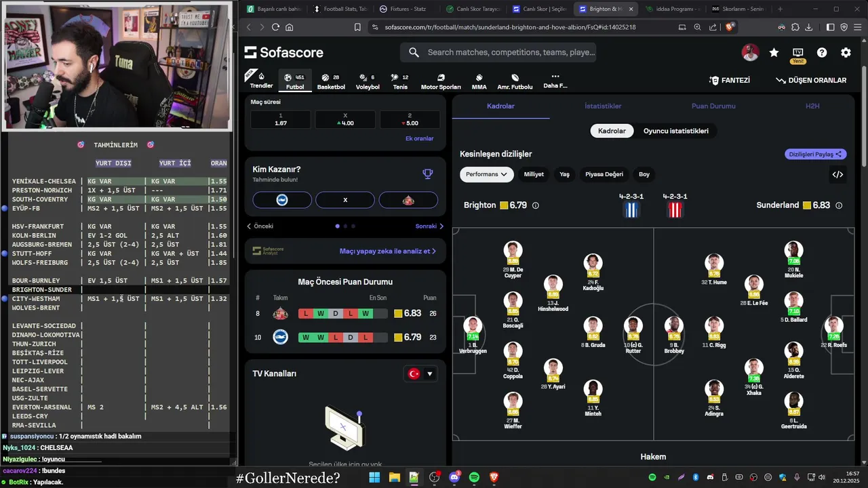
Task: Click the user profile avatar
Action: (x=750, y=53)
